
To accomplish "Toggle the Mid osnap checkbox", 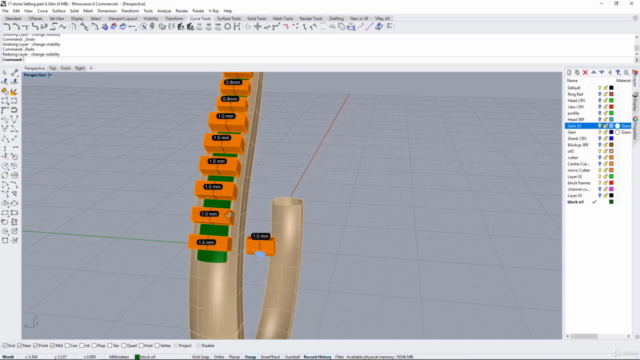I will [x=53, y=346].
